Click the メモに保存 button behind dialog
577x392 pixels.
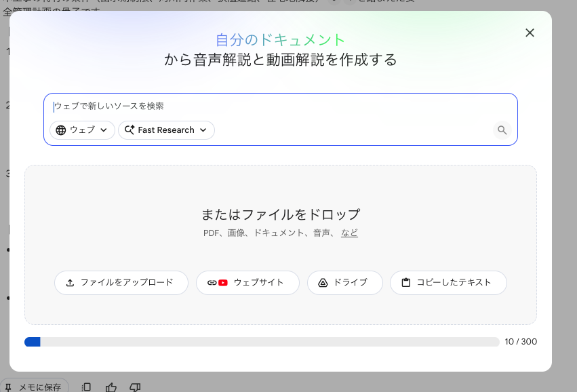(34, 387)
